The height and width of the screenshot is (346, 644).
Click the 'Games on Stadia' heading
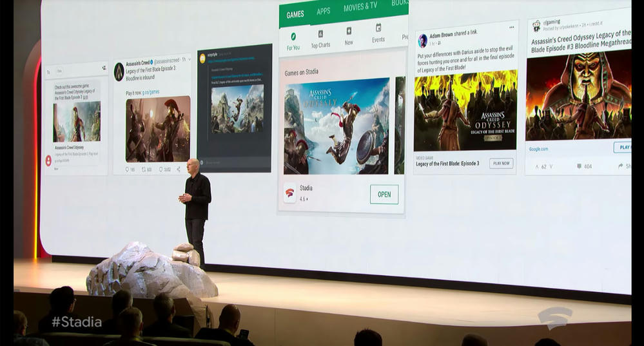[302, 73]
